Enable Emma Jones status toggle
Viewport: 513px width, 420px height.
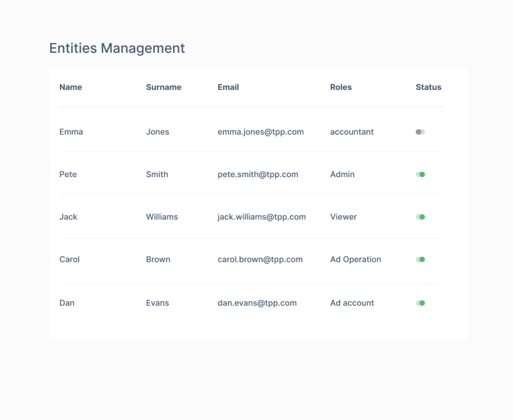click(x=420, y=132)
